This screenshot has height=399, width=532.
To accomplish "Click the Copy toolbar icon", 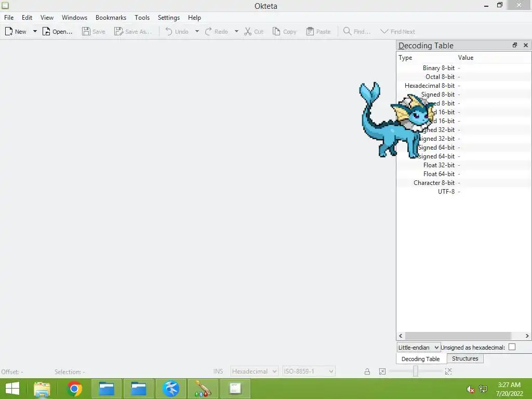I will click(x=276, y=32).
